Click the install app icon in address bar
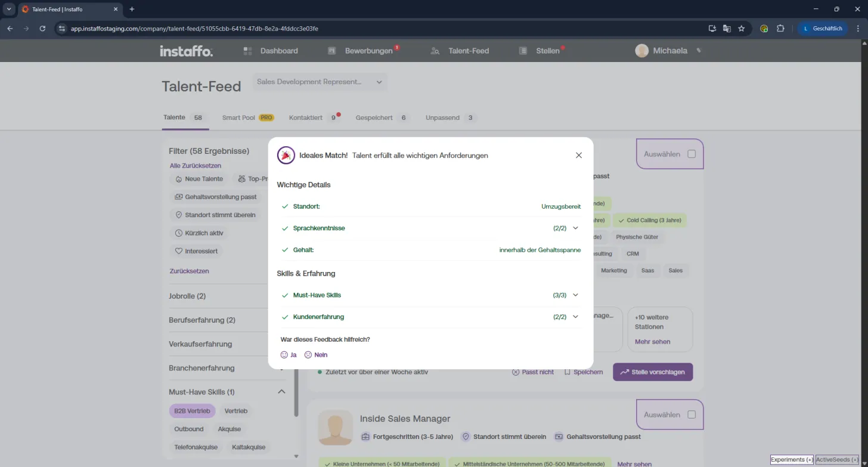868x467 pixels. point(712,28)
